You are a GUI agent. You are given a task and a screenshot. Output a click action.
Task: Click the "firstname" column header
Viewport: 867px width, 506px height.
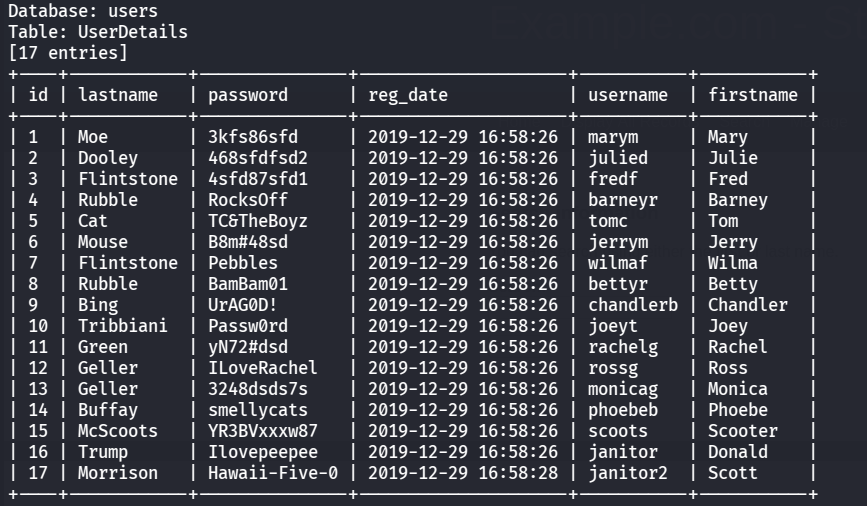tap(753, 95)
